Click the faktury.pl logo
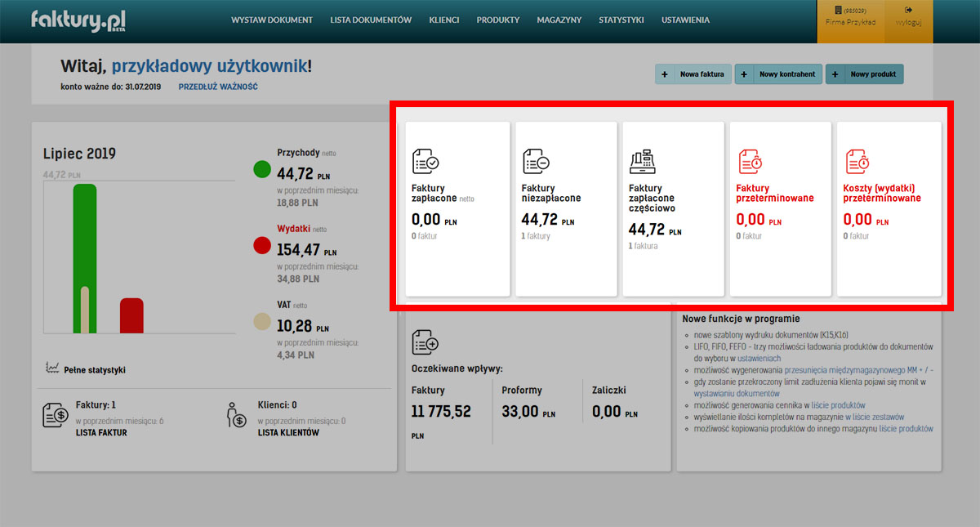 point(78,20)
